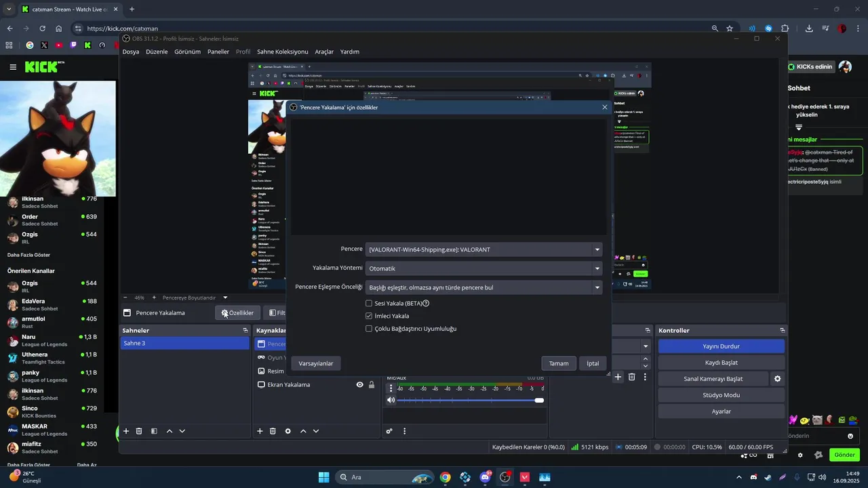This screenshot has width=868, height=488.
Task: Open the Düzenle menu in OBS
Action: (157, 52)
